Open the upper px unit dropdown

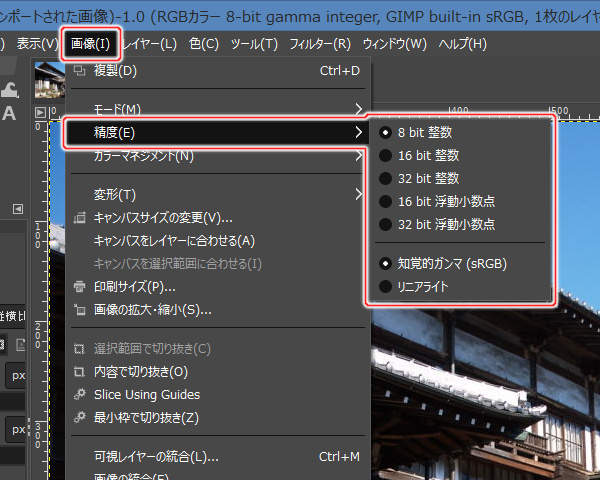(16, 376)
